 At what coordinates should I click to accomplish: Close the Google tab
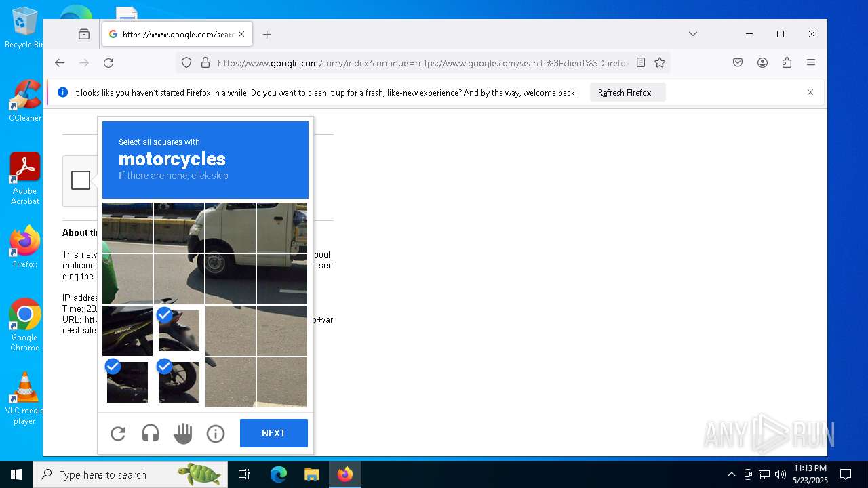(x=241, y=34)
